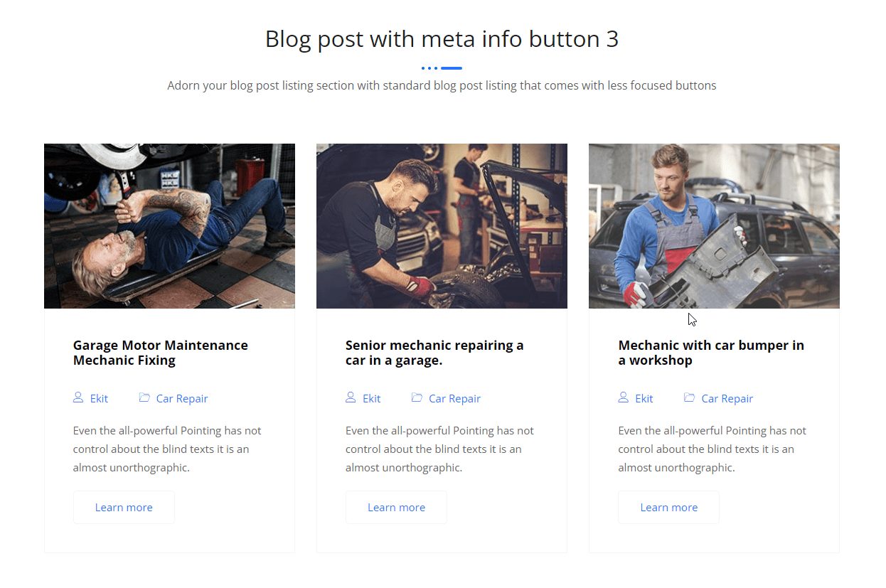Click the author user icon in middle card
This screenshot has width=886, height=588.
coord(351,397)
